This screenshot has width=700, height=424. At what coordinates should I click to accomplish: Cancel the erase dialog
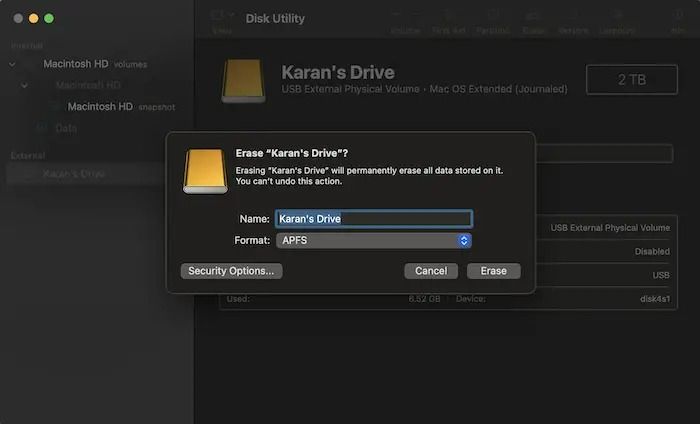click(x=431, y=271)
